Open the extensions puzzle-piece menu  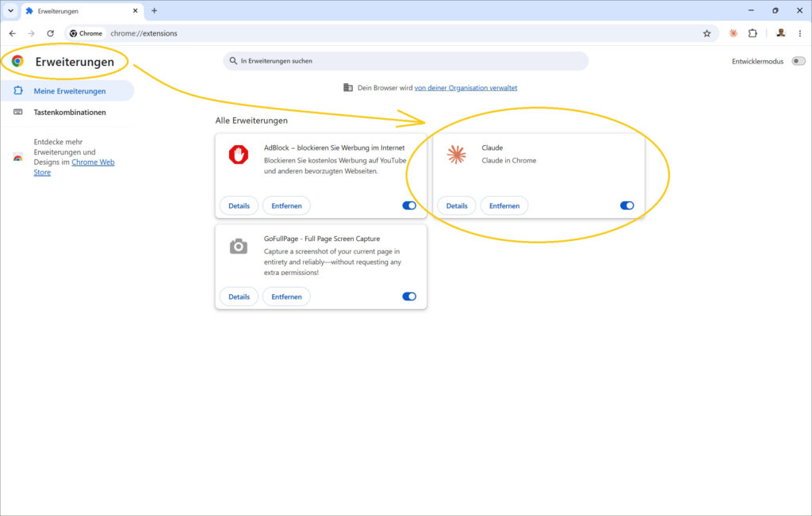pos(753,33)
